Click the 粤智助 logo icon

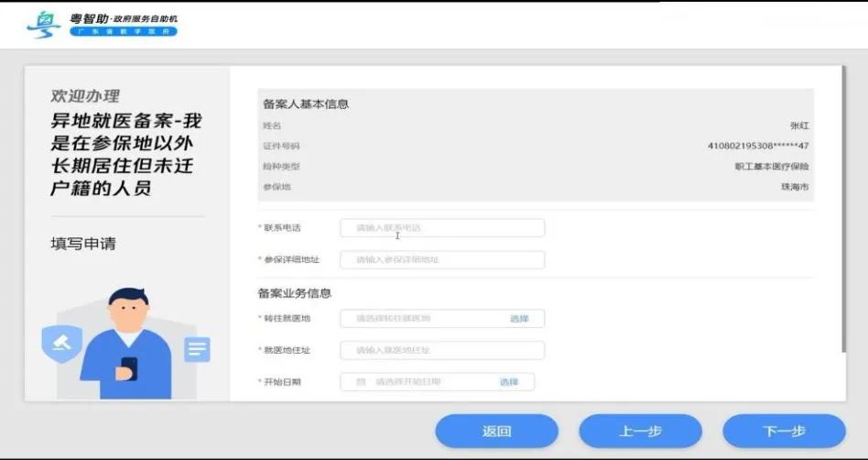[x=43, y=25]
